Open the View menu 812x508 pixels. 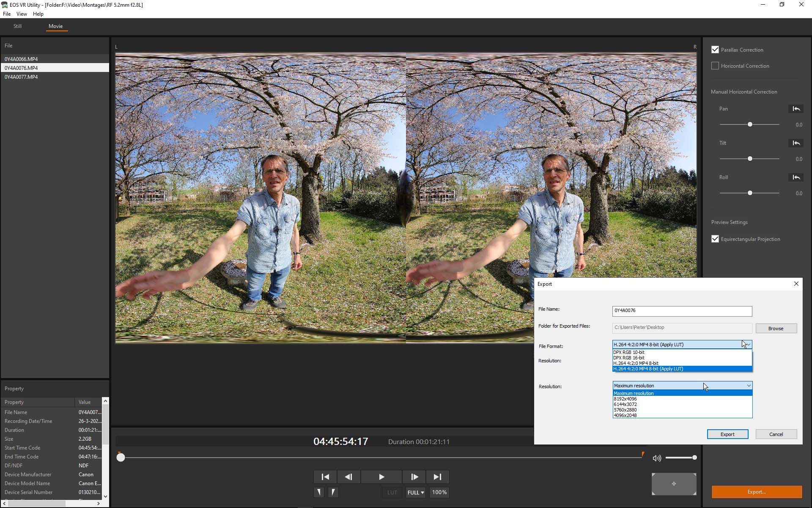coord(22,14)
